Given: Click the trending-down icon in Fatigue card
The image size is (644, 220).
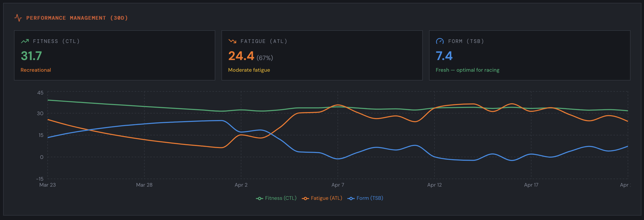Looking at the screenshot, I should pos(232,41).
